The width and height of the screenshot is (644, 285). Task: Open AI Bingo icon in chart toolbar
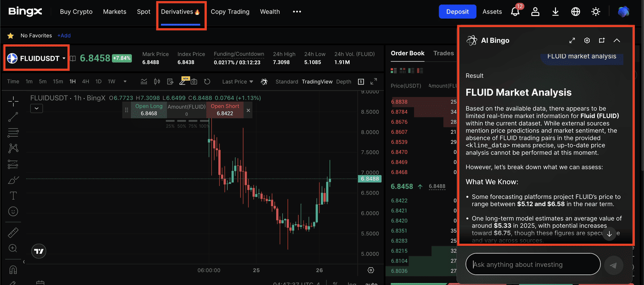point(265,81)
